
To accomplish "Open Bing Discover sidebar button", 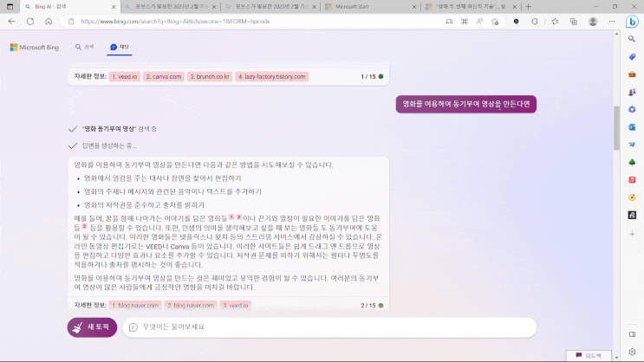I will (x=632, y=22).
